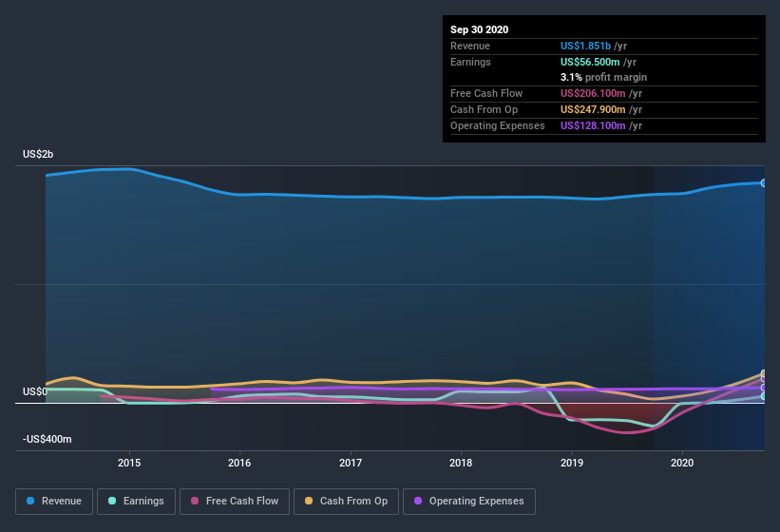The height and width of the screenshot is (532, 780).
Task: Click the 2015 x-axis label
Action: coord(129,463)
